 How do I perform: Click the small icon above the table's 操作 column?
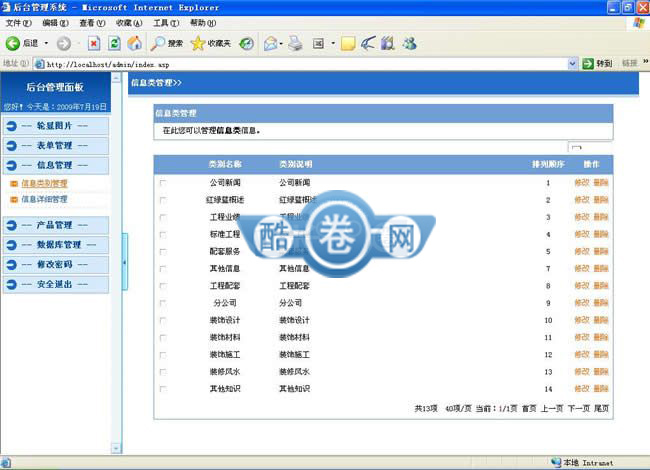point(577,147)
